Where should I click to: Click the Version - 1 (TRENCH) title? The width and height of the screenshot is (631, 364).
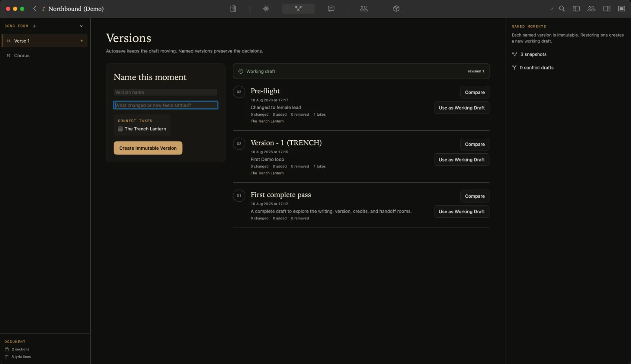(x=286, y=143)
